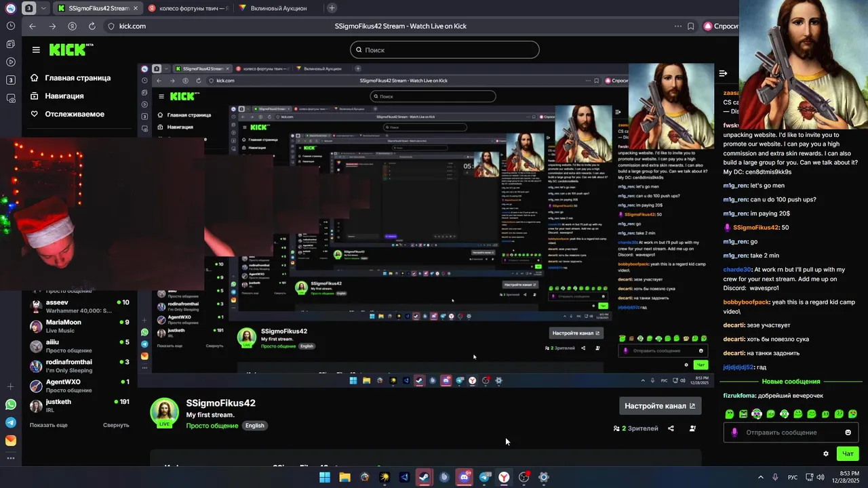The image size is (868, 488).
Task: Click the green Чат button
Action: pyautogui.click(x=848, y=454)
